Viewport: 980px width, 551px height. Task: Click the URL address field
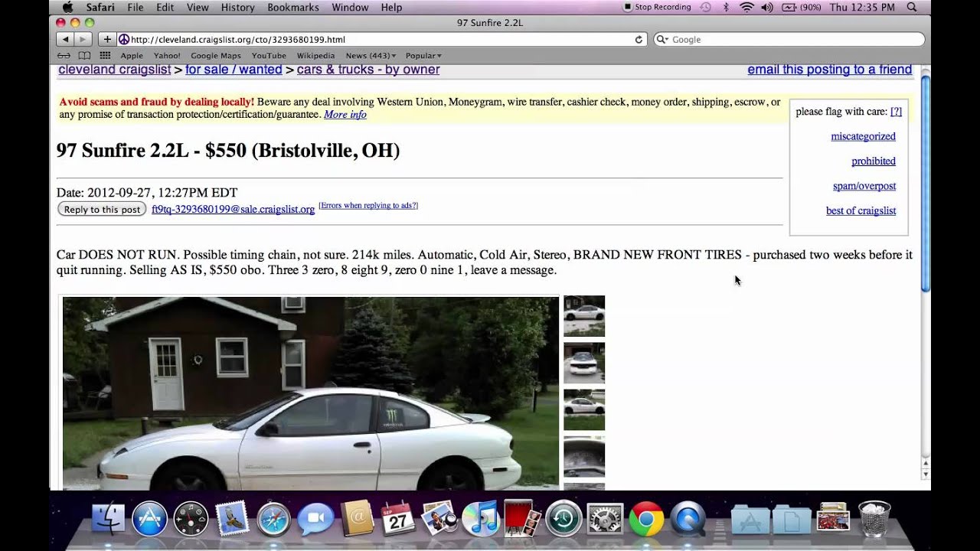coord(381,39)
